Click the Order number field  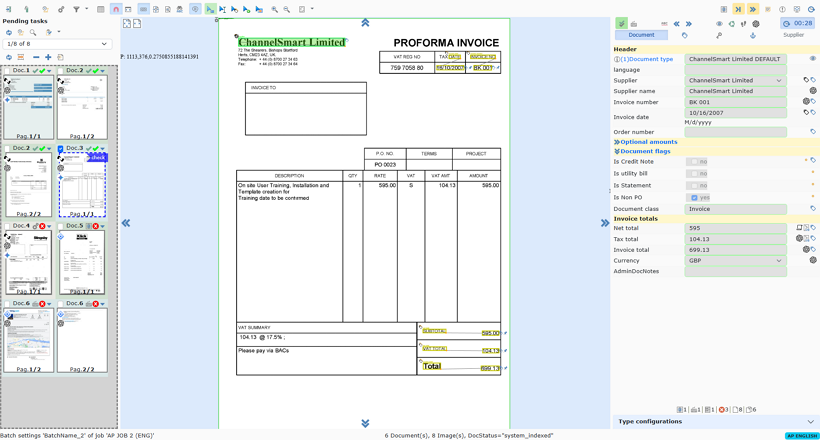735,132
